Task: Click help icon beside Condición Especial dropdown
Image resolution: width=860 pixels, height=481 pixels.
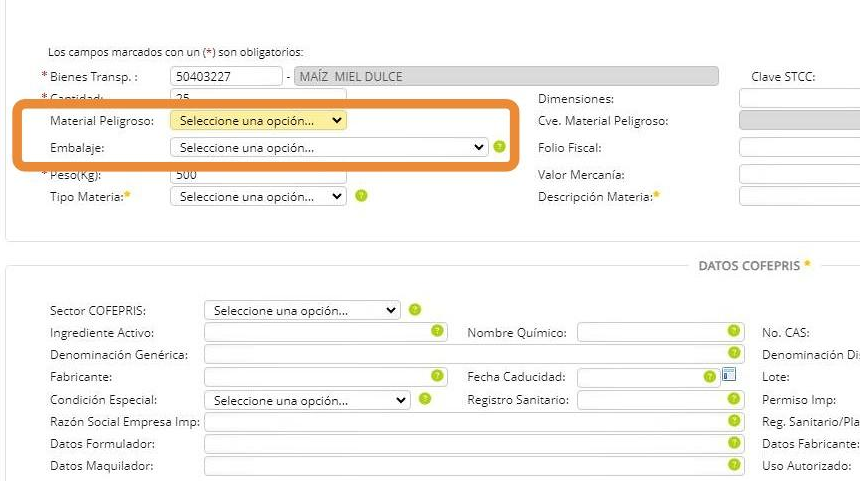Action: click(425, 399)
